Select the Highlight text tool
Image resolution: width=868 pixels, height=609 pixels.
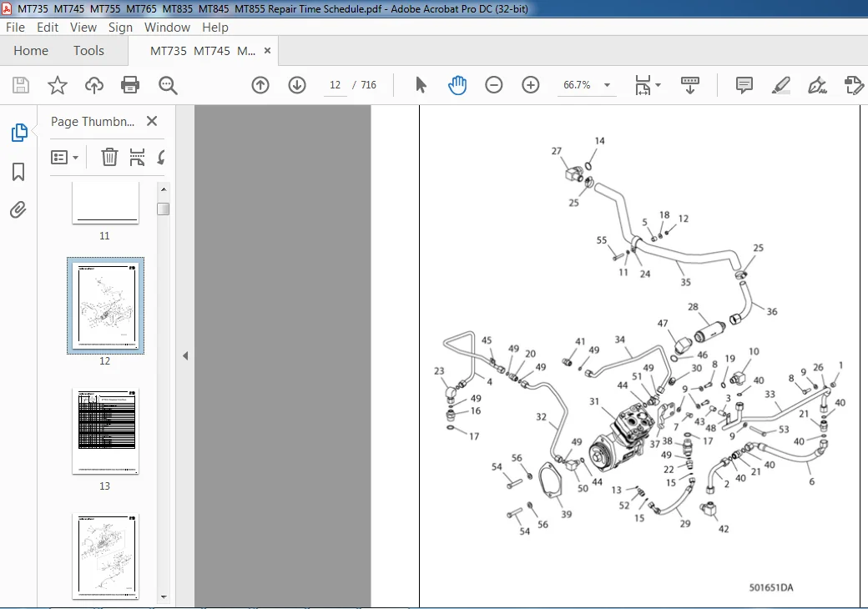click(780, 85)
